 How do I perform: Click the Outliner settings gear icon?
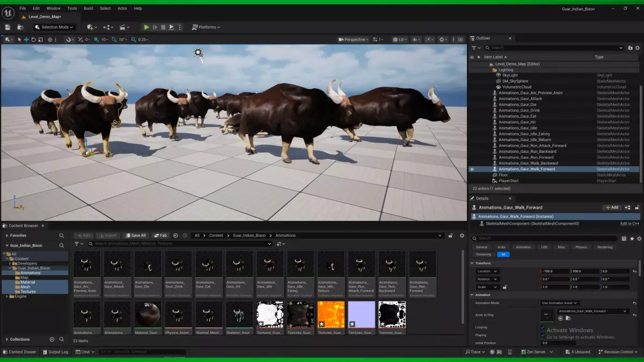[x=638, y=48]
